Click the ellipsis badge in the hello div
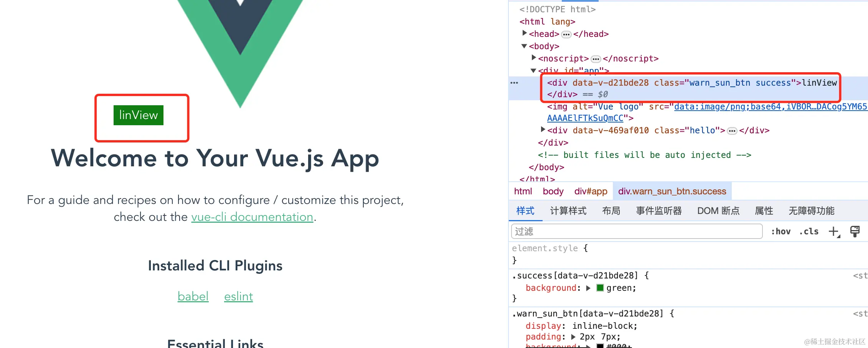 [x=732, y=131]
